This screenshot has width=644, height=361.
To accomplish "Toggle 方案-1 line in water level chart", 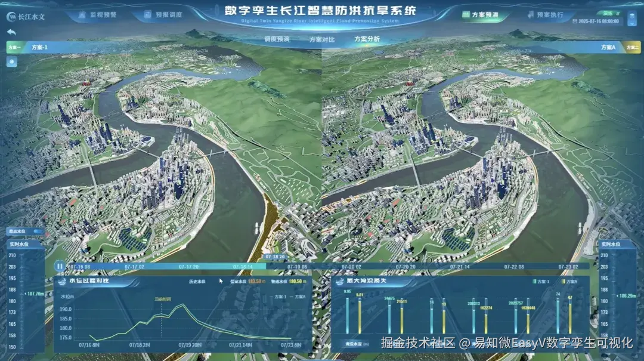I will pos(278,297).
